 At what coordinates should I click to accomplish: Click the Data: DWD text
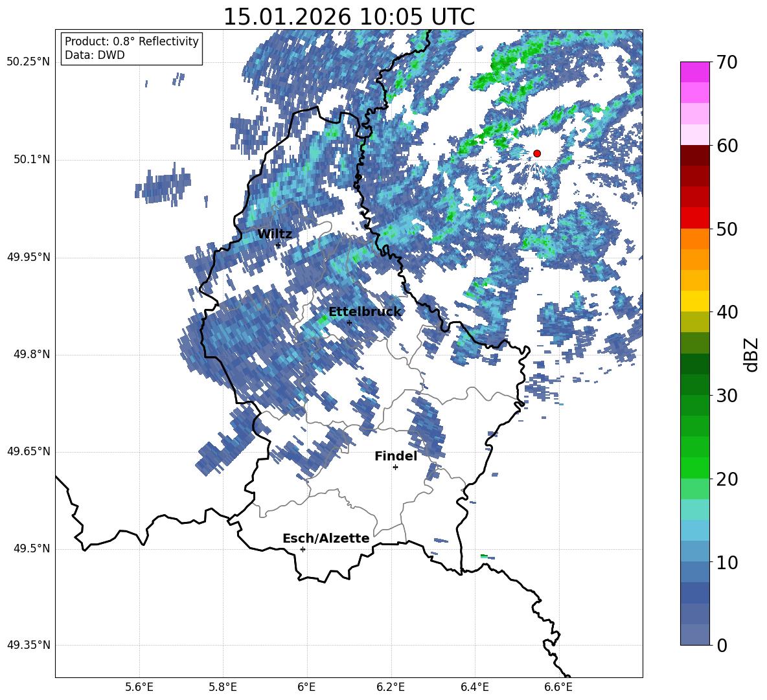95,55
